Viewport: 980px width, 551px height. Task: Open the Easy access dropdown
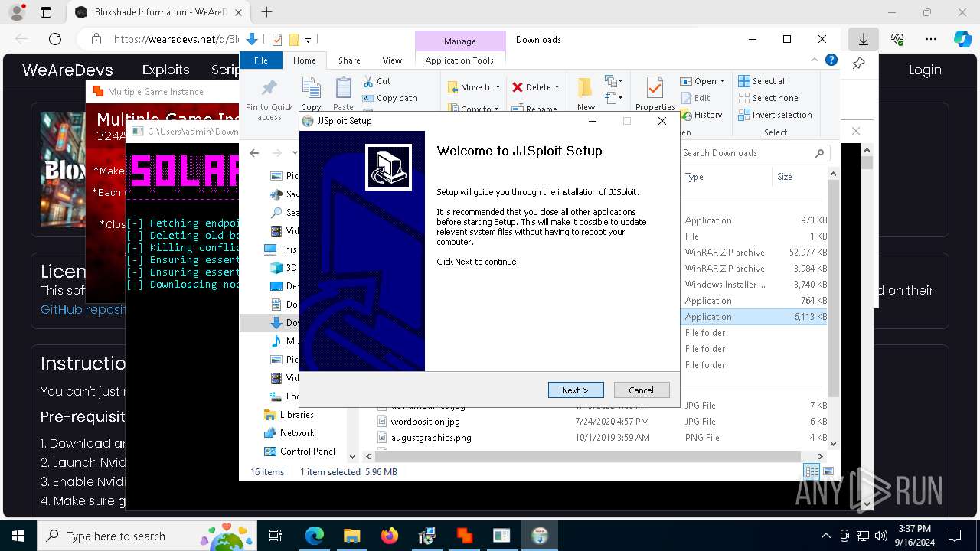tap(612, 97)
